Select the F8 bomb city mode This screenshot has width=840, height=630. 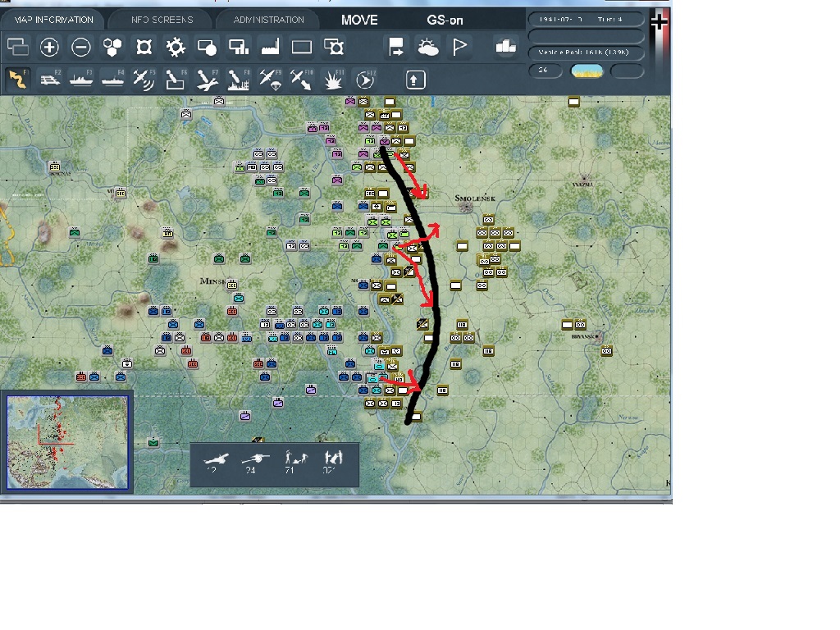pyautogui.click(x=239, y=80)
